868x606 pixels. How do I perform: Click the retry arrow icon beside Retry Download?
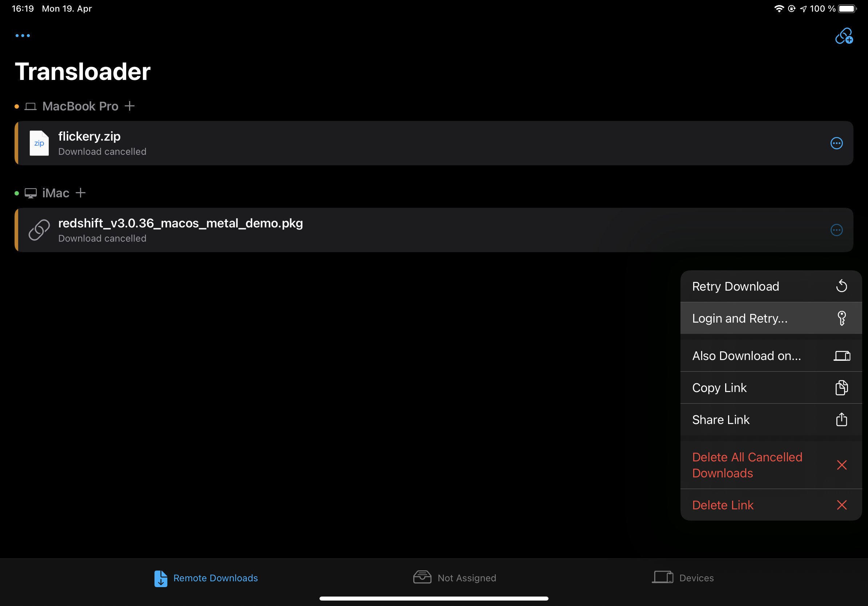coord(842,286)
